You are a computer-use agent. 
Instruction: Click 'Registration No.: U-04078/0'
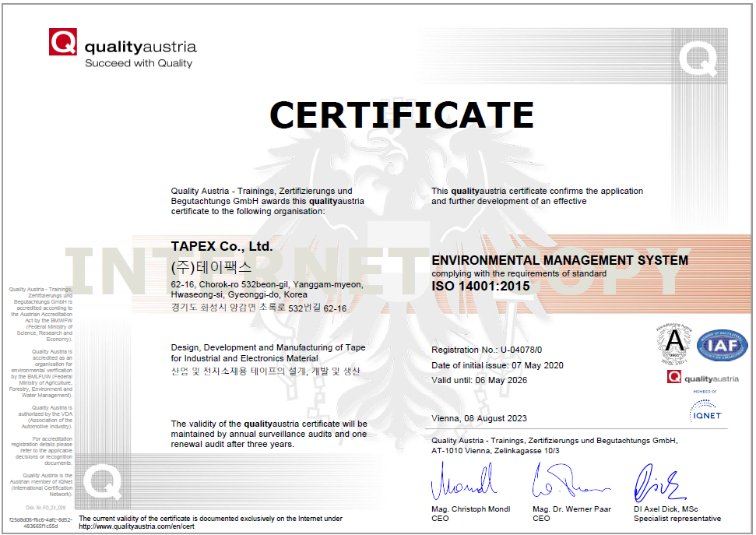click(x=487, y=350)
